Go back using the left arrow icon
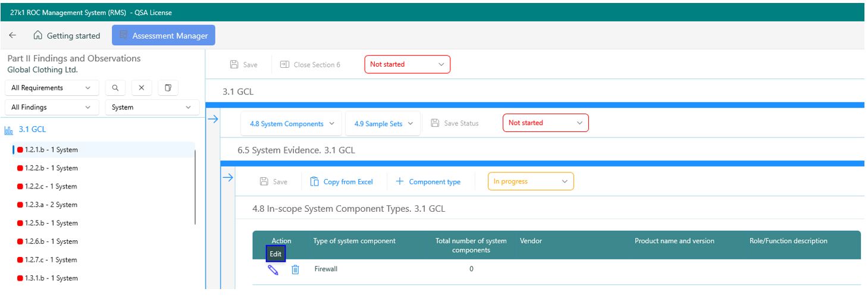 tap(12, 36)
